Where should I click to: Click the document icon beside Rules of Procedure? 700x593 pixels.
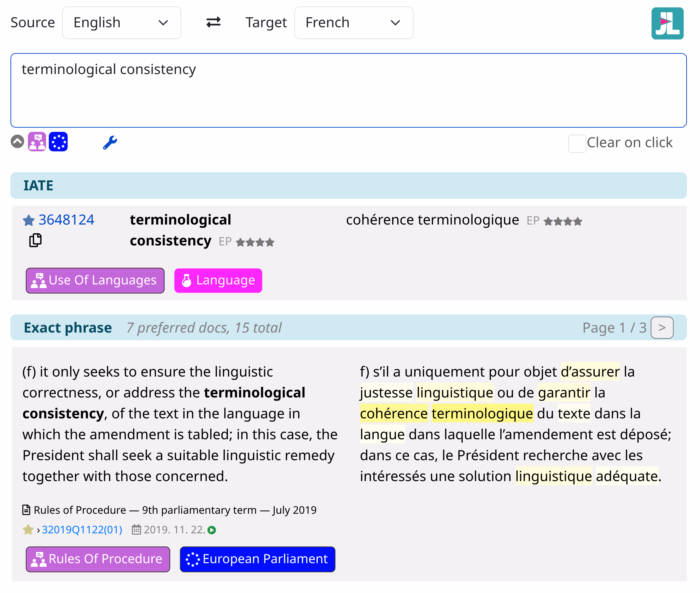pyautogui.click(x=26, y=510)
